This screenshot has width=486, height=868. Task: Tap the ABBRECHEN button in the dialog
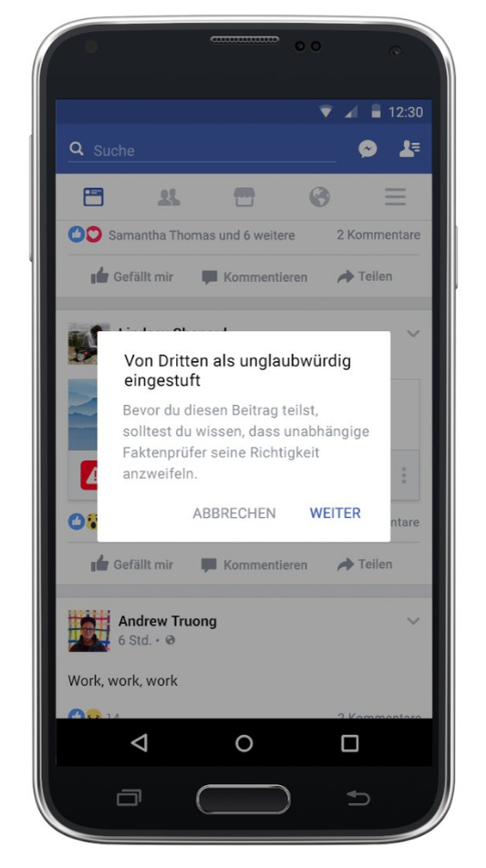234,513
